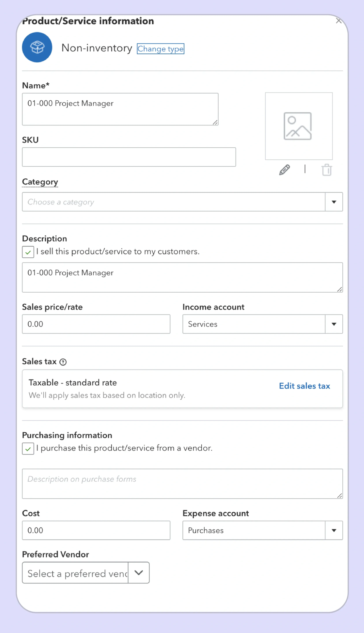Expand the Preferred Vendor chevron

[x=139, y=573]
